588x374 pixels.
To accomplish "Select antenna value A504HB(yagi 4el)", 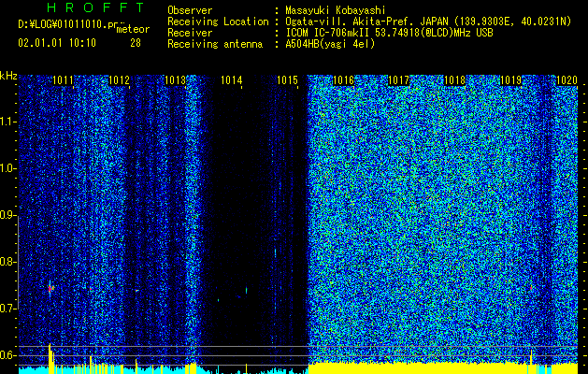I will [x=330, y=44].
